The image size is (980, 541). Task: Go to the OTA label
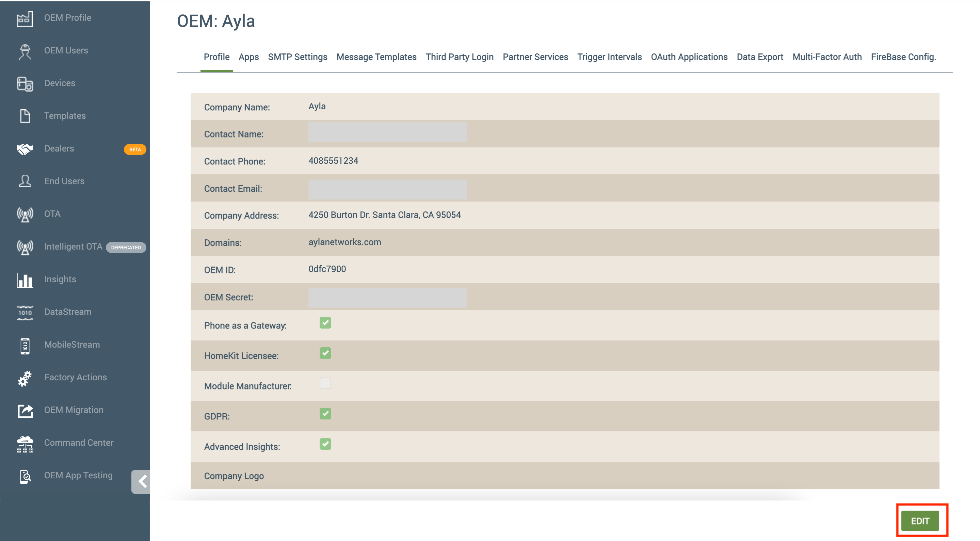(52, 214)
